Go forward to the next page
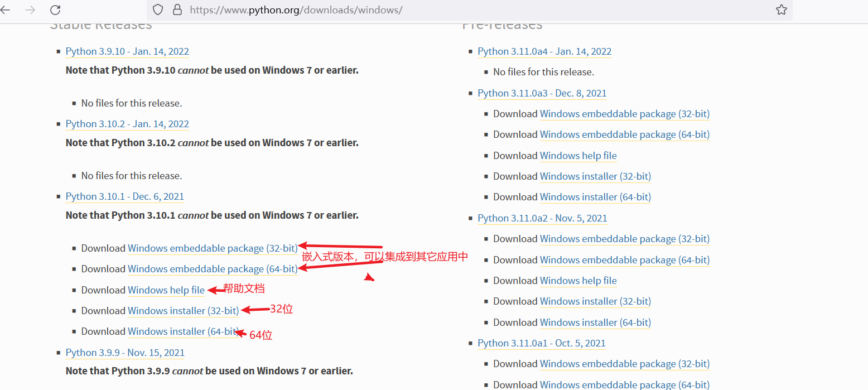This screenshot has height=390, width=868. coord(30,10)
